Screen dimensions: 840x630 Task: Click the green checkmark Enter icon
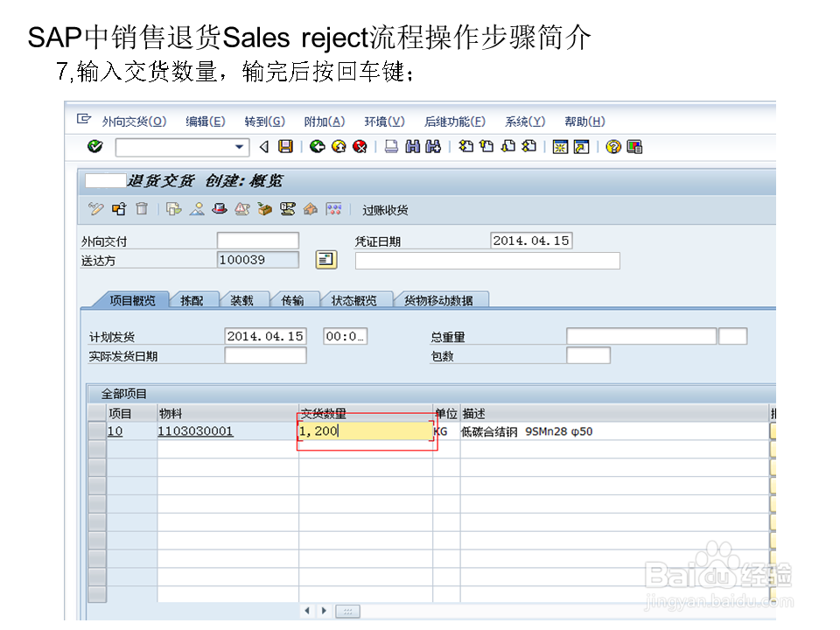pyautogui.click(x=94, y=146)
